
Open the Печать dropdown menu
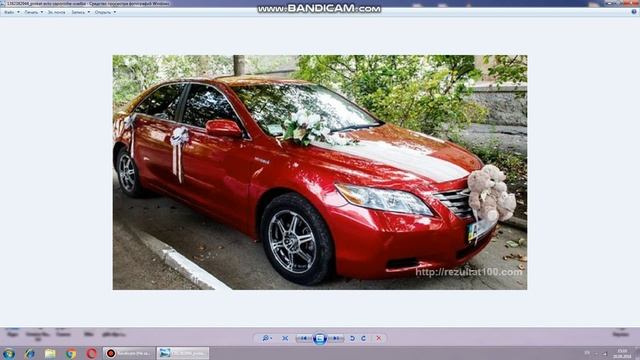point(33,12)
